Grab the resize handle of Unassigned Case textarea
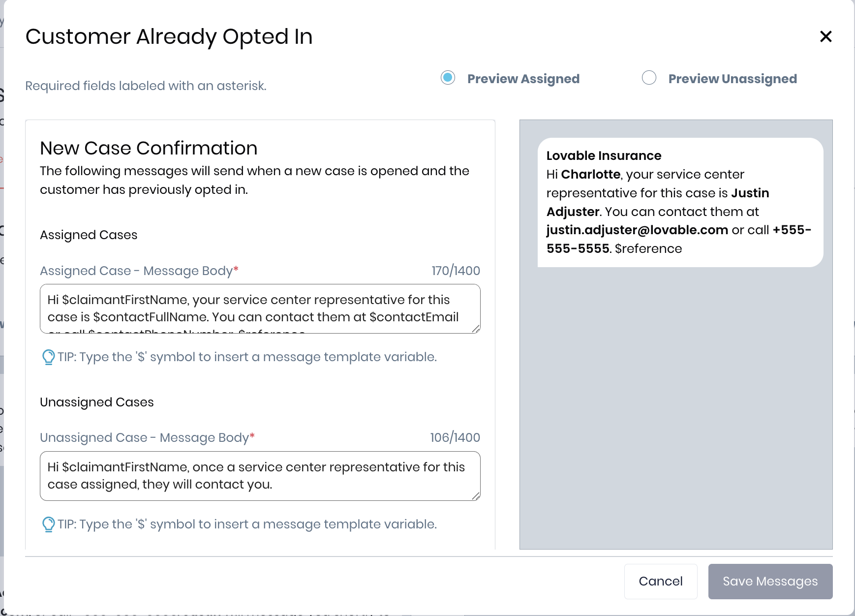 (x=476, y=496)
